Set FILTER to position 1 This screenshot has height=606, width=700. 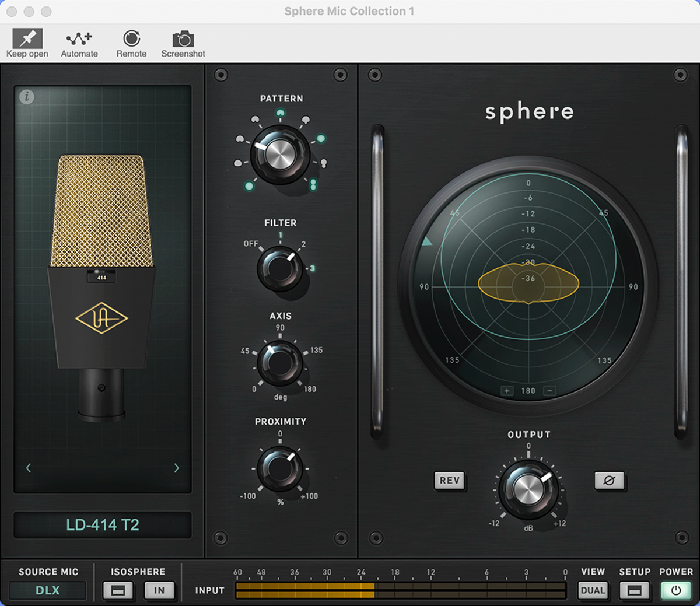[x=281, y=236]
